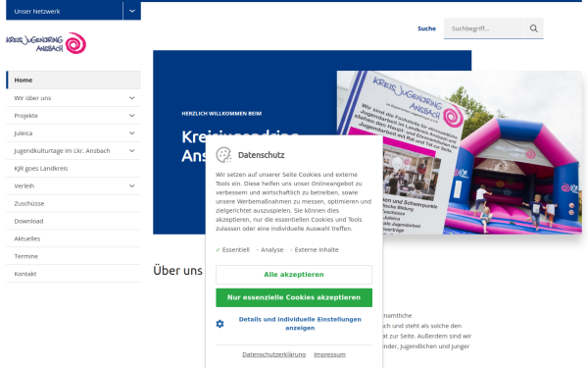Screen dimensions: 588x368
Task: Expand the Verleih submenu chevron
Action: pyautogui.click(x=132, y=185)
